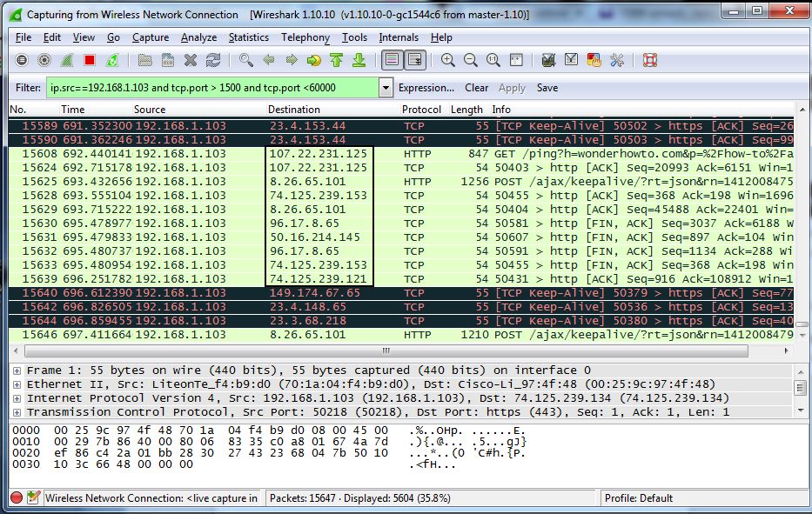Expand the Transmission Control Protocol details
Image resolution: width=812 pixels, height=514 pixels.
coord(17,412)
